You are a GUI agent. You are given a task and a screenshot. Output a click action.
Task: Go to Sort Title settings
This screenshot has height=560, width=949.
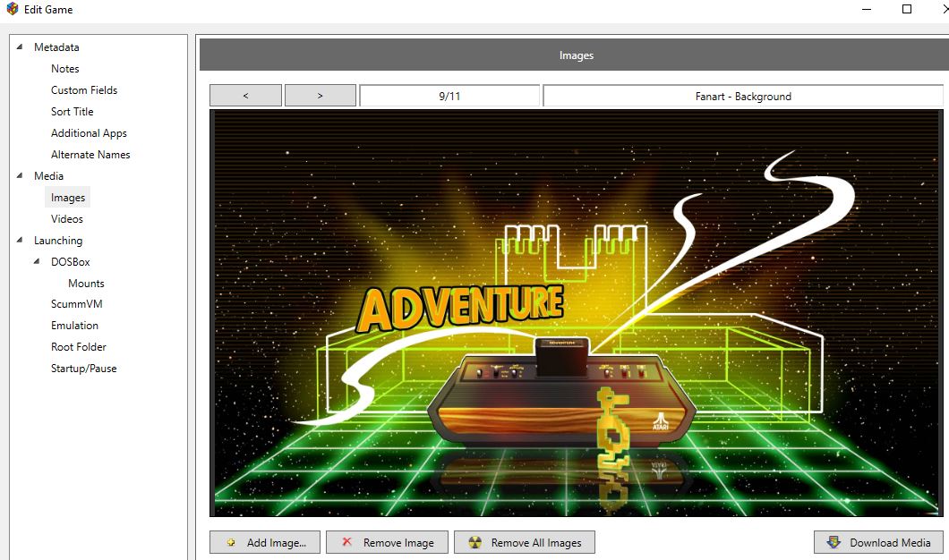point(72,111)
